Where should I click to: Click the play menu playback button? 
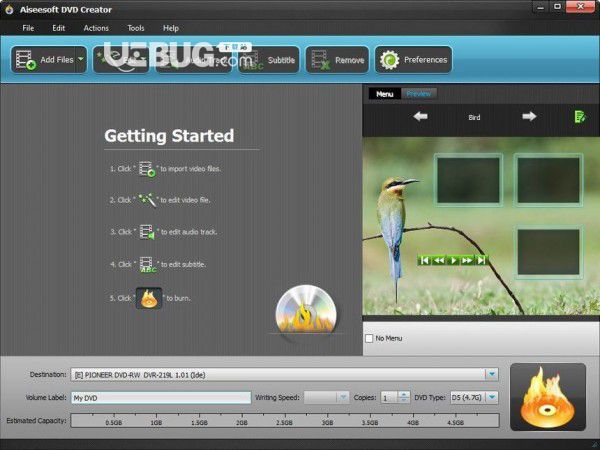click(x=453, y=261)
